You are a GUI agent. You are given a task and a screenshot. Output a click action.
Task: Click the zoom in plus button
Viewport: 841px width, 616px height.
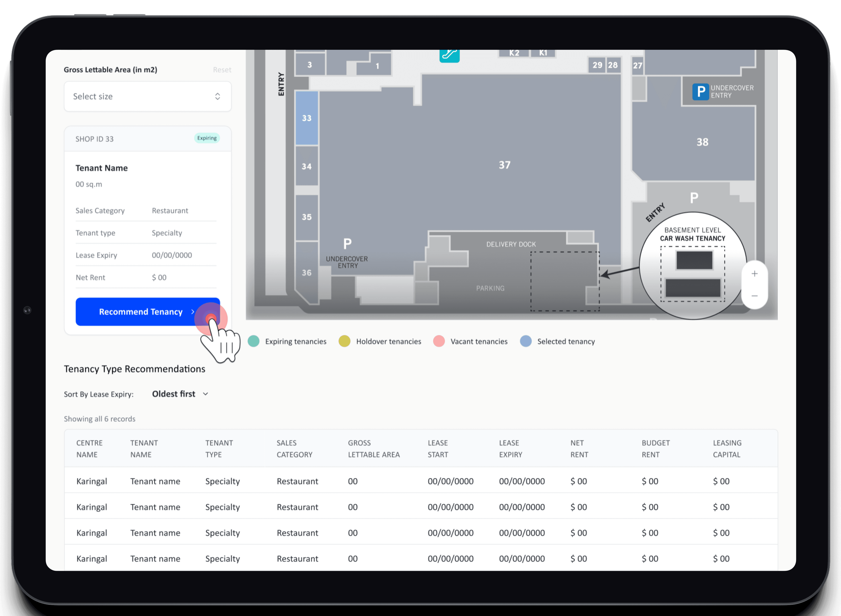(x=754, y=274)
